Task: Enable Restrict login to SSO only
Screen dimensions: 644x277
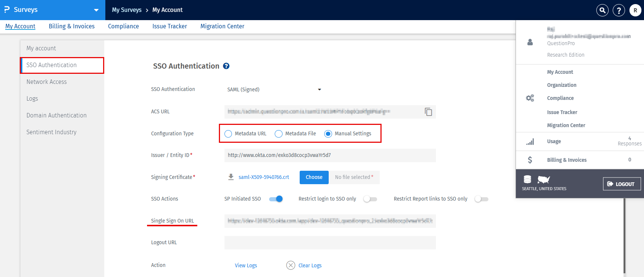Action: point(370,199)
